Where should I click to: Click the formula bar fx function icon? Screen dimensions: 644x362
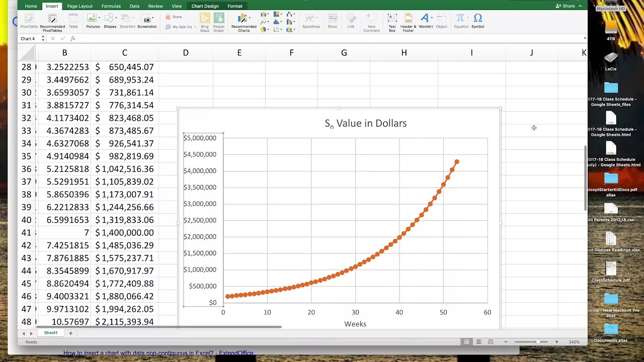point(73,38)
